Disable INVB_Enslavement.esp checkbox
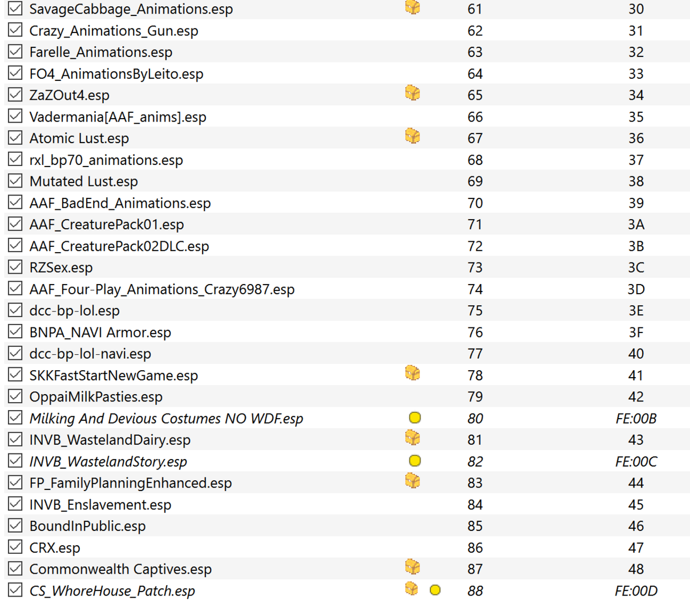Viewport: 690px width, 616px height. click(x=15, y=504)
